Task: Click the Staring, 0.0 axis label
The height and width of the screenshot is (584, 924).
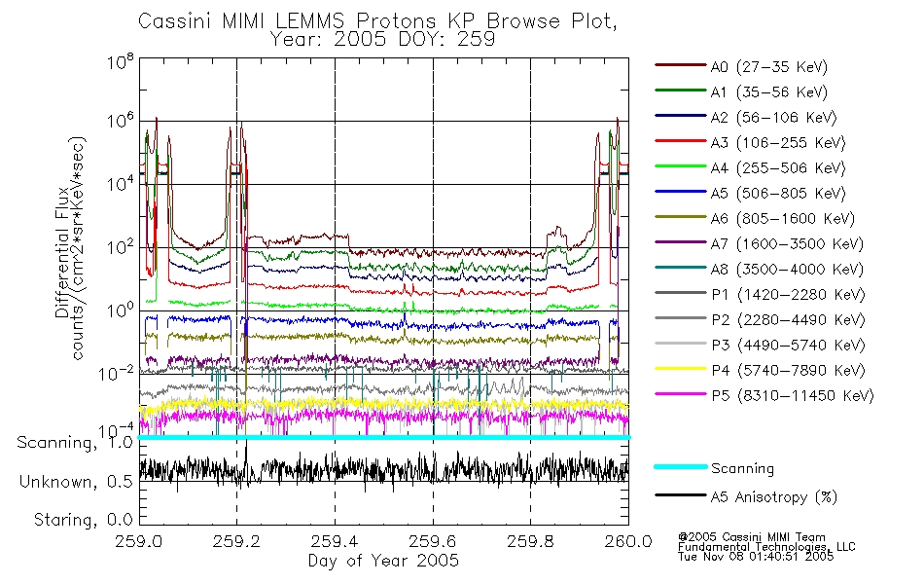Action: [x=84, y=520]
